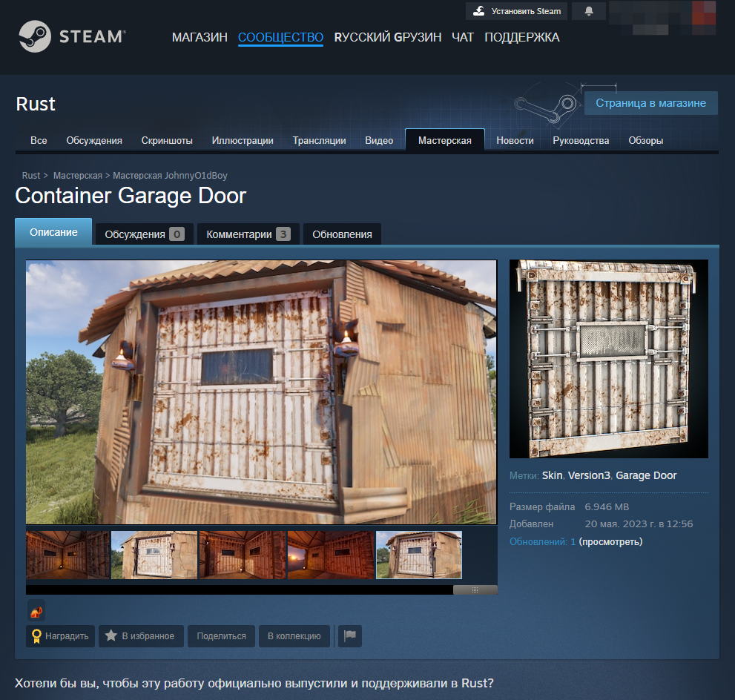Click the date 20 мая. 2023 г. в 12:56

pos(639,524)
